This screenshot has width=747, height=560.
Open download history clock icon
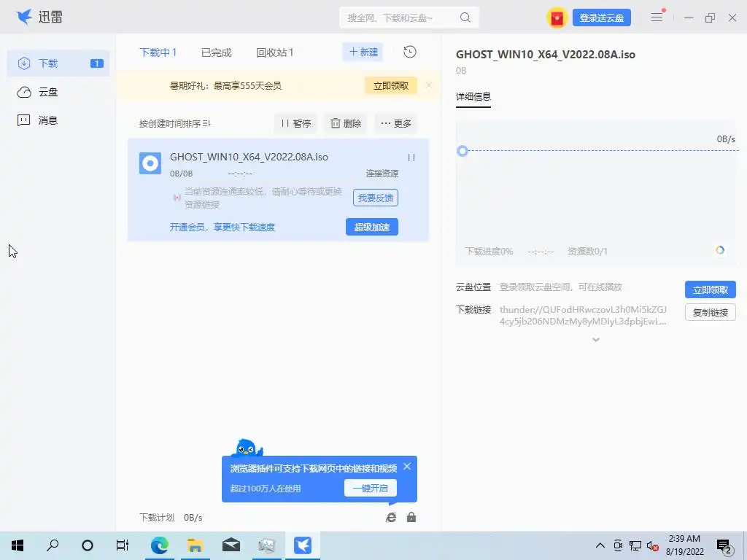[410, 52]
